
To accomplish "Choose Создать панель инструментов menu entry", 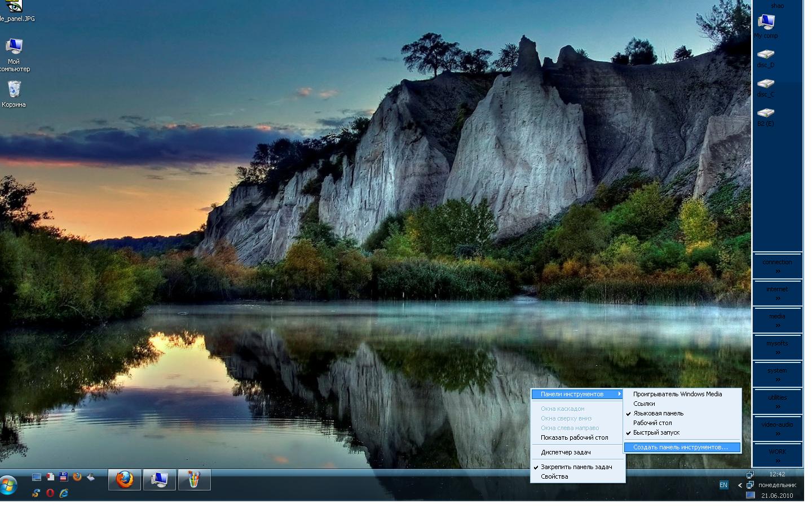I will tap(681, 447).
